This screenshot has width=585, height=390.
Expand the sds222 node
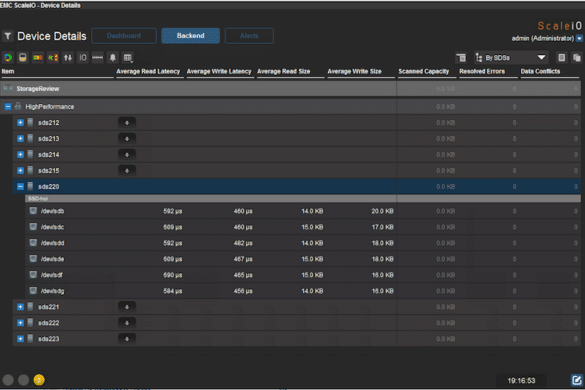click(x=21, y=323)
